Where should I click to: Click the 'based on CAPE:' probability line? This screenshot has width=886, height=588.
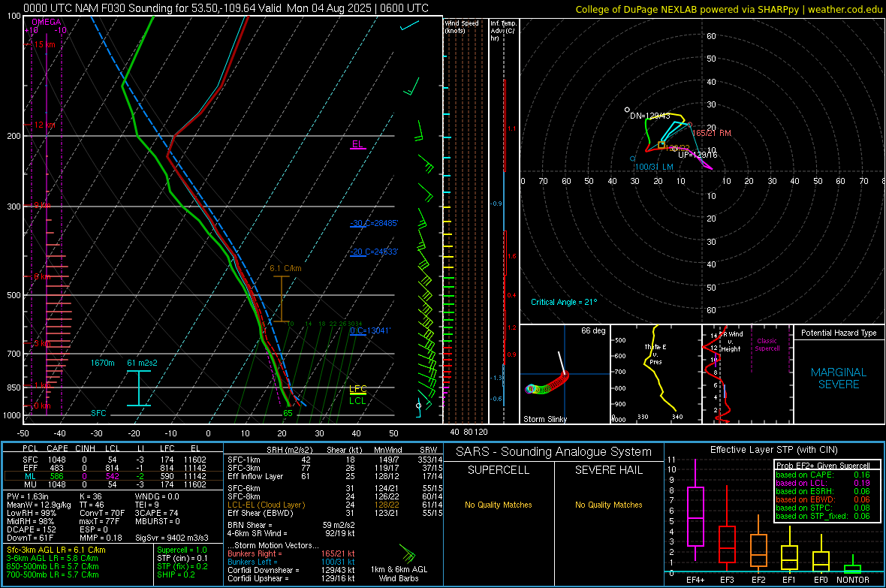pos(823,475)
